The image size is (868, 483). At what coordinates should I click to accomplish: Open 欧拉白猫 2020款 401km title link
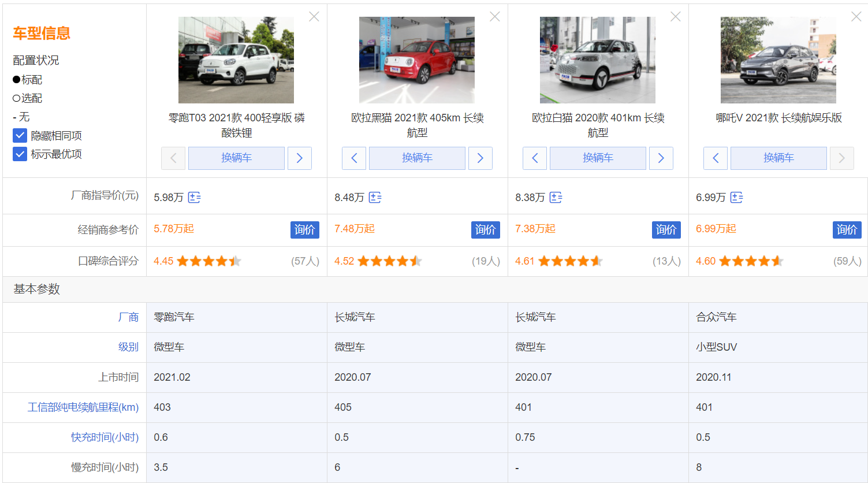[598, 125]
